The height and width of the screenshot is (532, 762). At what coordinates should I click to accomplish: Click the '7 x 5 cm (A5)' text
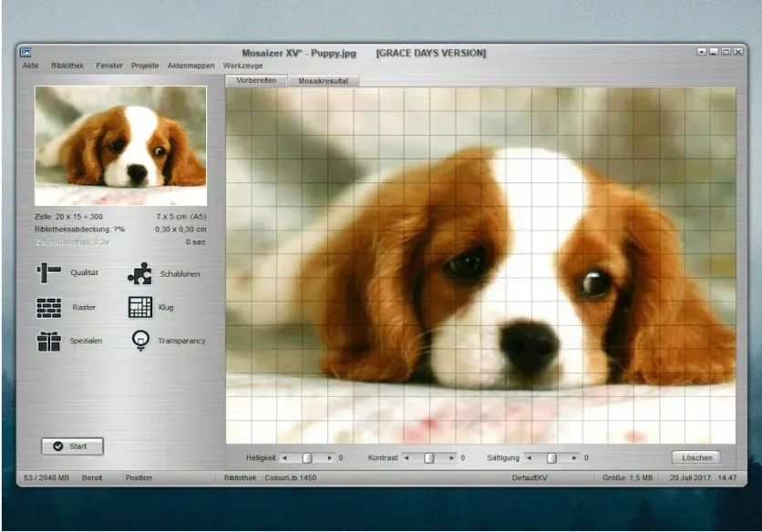(x=181, y=217)
